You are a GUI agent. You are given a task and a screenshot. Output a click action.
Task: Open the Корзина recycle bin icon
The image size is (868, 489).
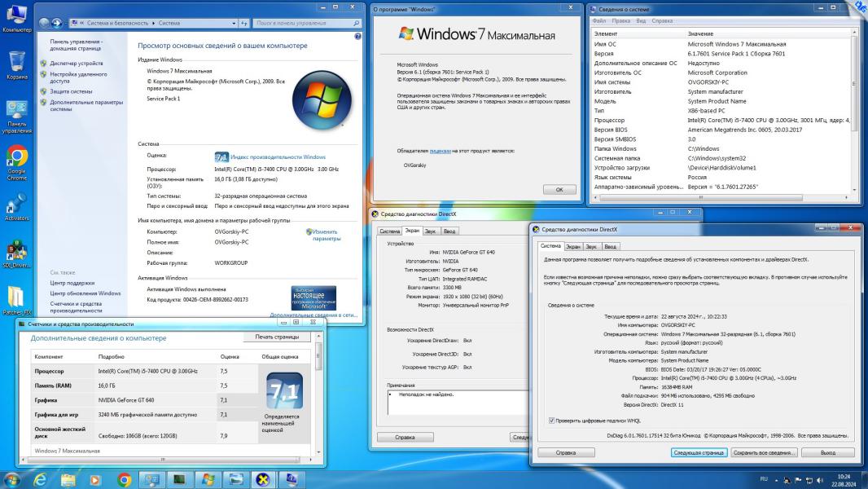coord(16,62)
